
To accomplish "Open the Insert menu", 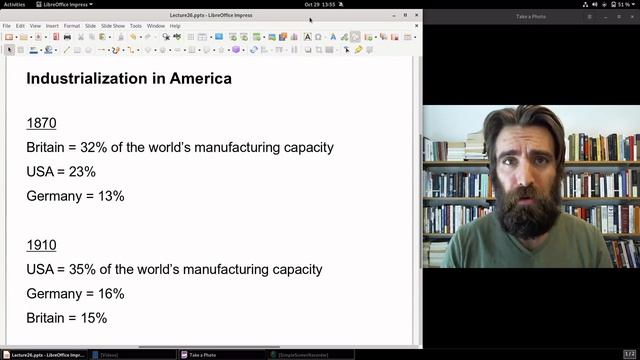I will point(52,26).
